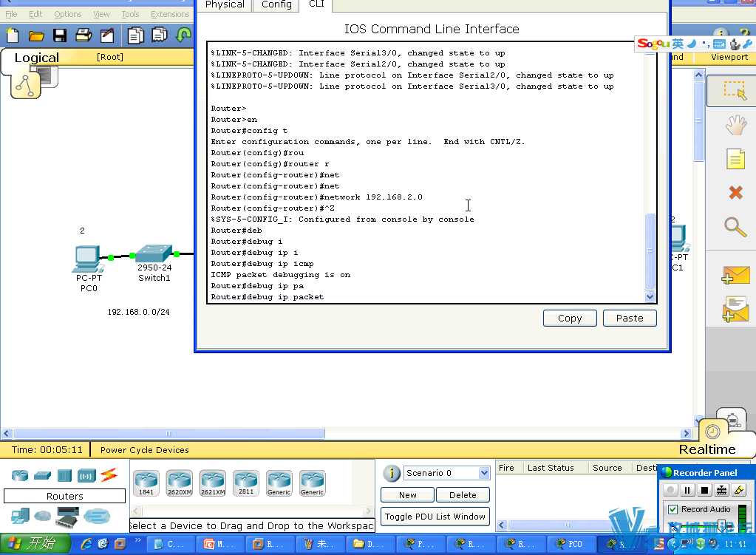Click the Toggle PDU List Window button
756x555 pixels.
pyautogui.click(x=435, y=517)
